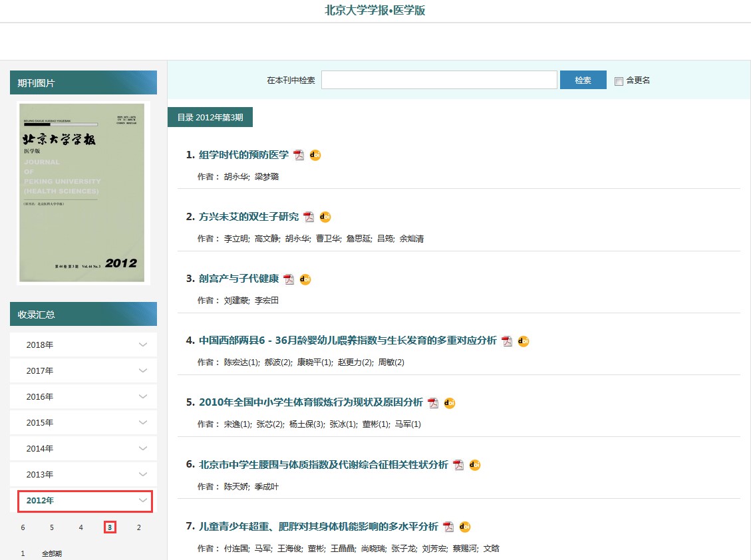The image size is (751, 560).
Task: Click the journal cover image
Action: 82,193
